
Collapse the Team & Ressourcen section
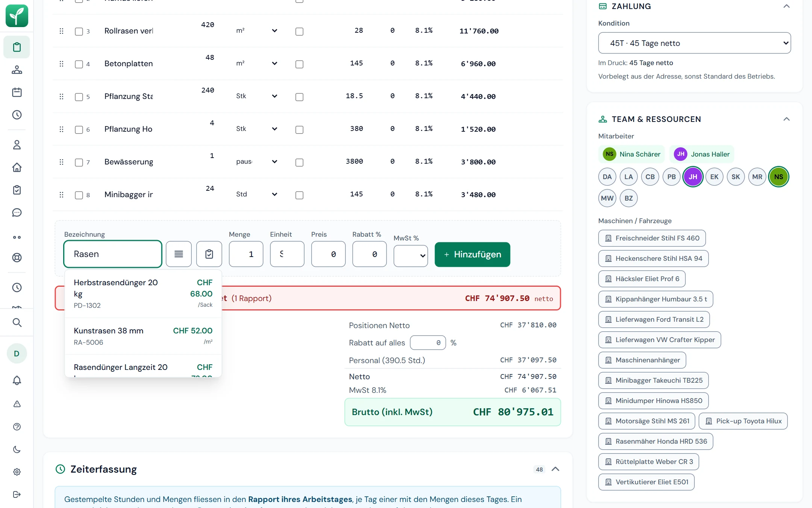click(x=786, y=119)
